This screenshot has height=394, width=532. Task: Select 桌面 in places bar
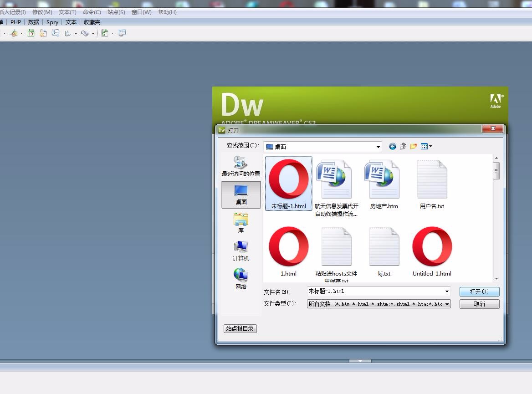coord(241,194)
